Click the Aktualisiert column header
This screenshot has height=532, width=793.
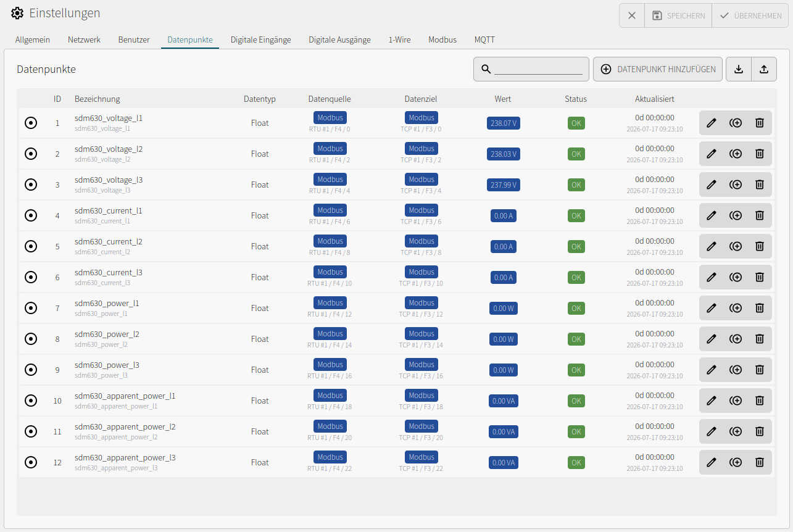pyautogui.click(x=655, y=99)
